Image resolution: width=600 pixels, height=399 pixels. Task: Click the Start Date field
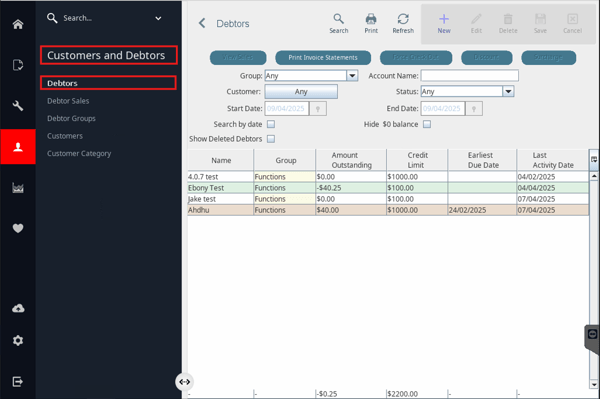point(287,109)
